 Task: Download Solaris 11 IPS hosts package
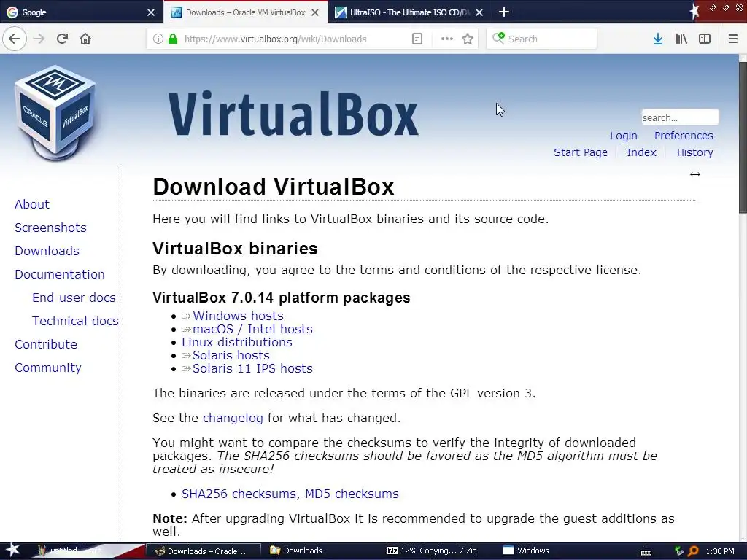click(x=252, y=368)
